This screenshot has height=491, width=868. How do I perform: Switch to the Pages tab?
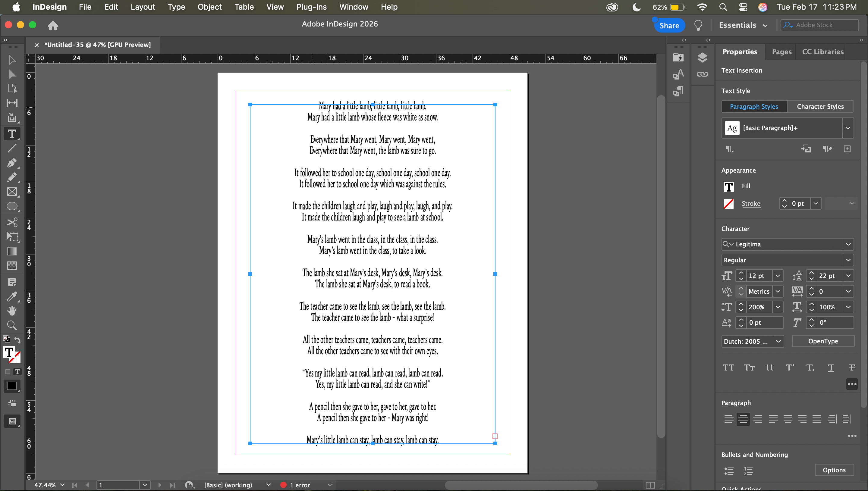click(781, 52)
